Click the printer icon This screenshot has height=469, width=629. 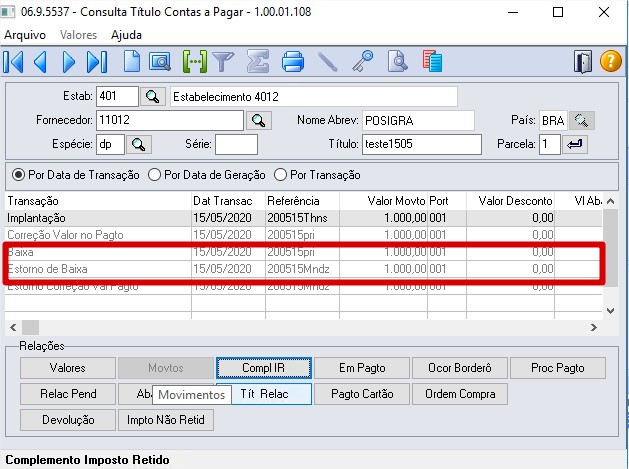(293, 61)
